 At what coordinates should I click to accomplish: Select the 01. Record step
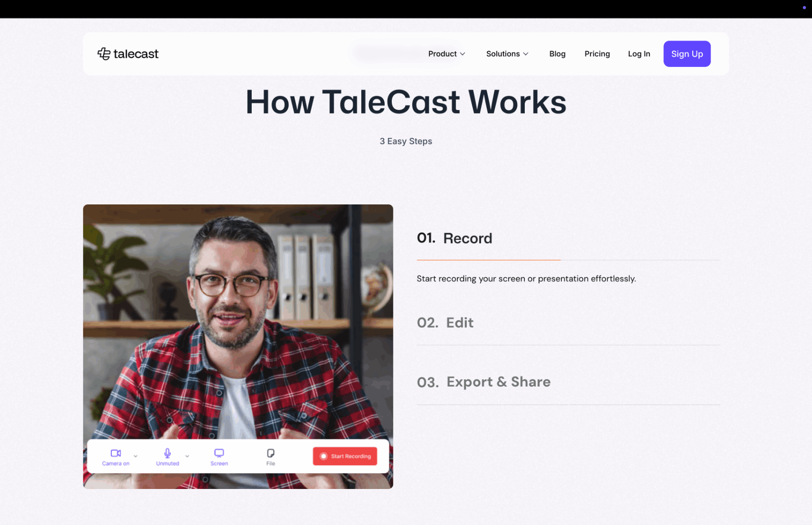click(454, 238)
